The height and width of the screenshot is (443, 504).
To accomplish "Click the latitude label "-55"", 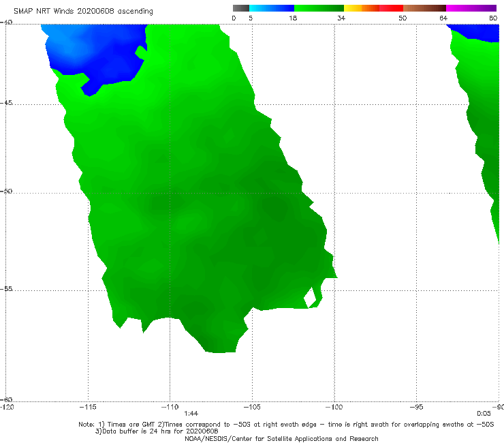I will [x=6, y=289].
